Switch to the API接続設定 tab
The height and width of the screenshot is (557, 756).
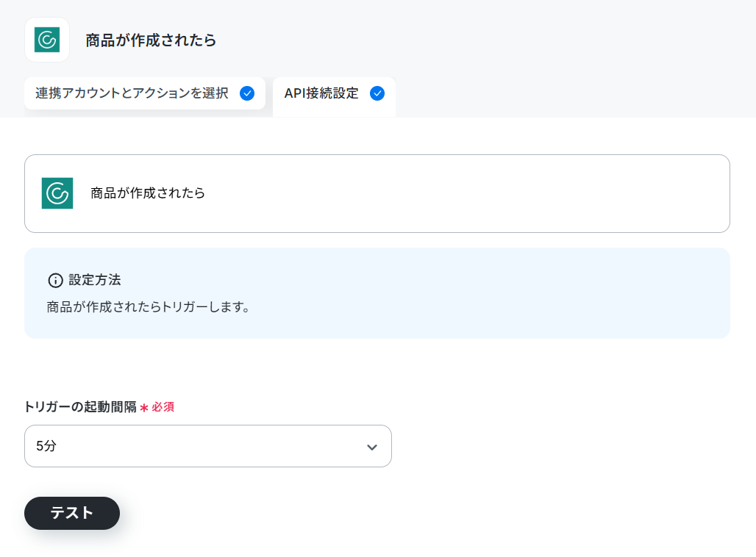pyautogui.click(x=334, y=96)
